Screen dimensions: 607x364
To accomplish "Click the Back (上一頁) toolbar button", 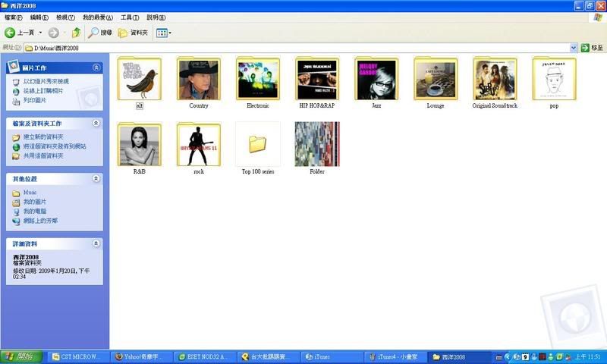I will tap(20, 33).
